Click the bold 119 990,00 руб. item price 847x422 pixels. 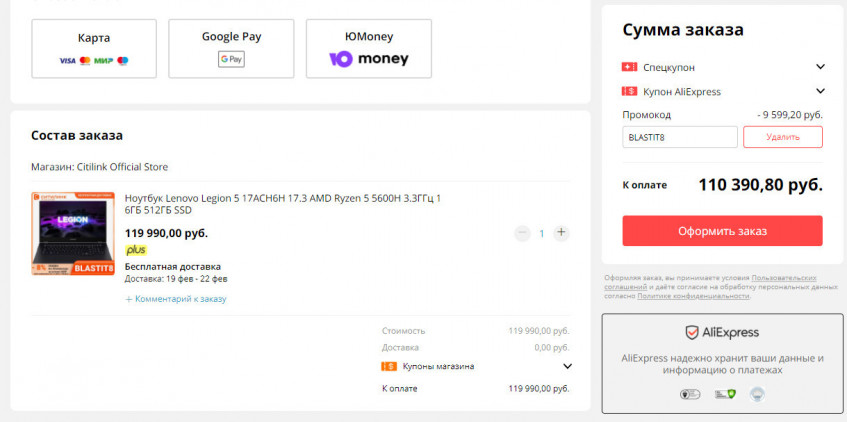point(166,233)
